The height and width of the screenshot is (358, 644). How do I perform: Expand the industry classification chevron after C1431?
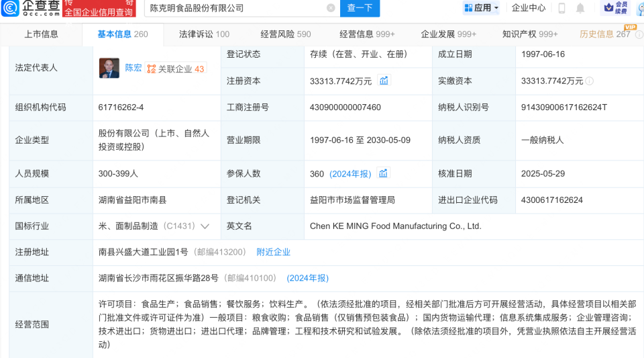pyautogui.click(x=205, y=226)
